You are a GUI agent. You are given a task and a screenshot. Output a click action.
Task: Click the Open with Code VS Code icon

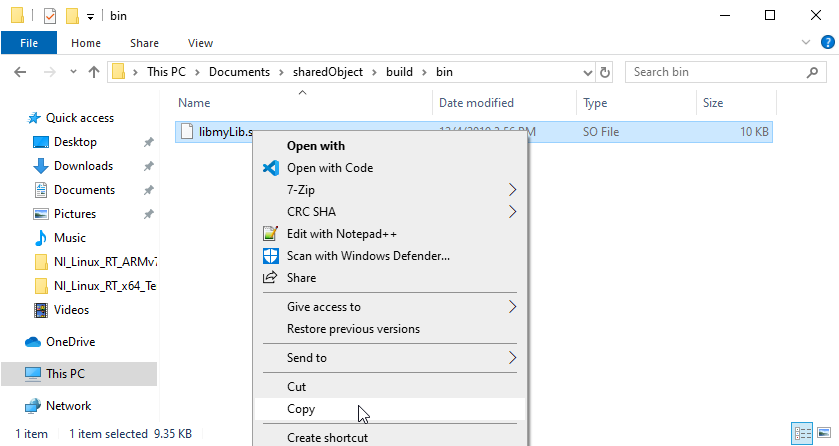click(269, 168)
